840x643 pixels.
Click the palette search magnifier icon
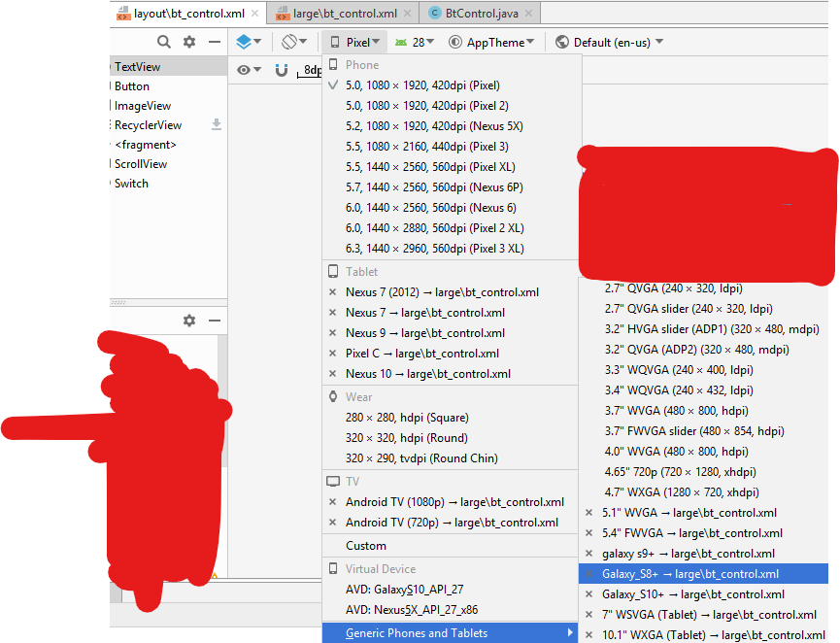tap(164, 42)
